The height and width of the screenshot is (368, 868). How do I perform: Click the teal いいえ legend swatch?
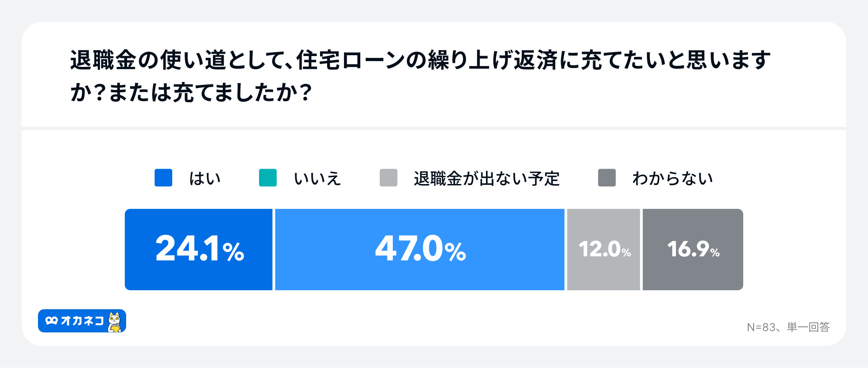click(x=268, y=178)
